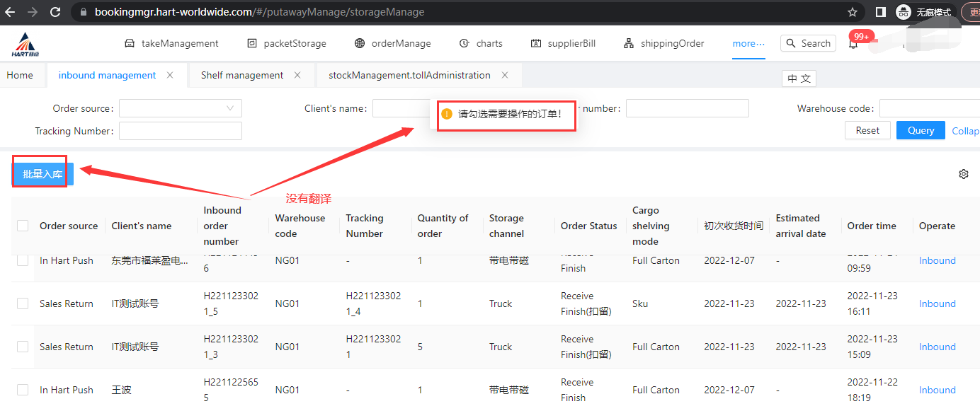This screenshot has width=980, height=411.
Task: Bookmark page with the star icon
Action: pos(853,12)
